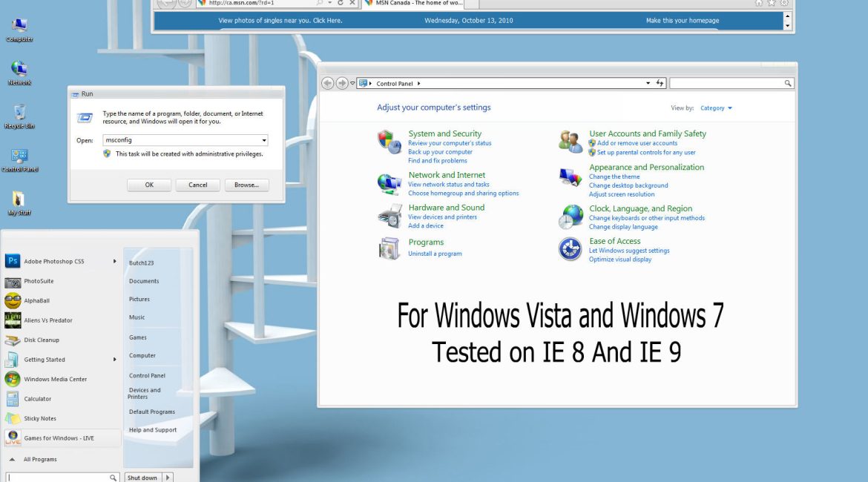Expand the Adobe Photoshop CS5 submenu arrow

[x=114, y=261]
